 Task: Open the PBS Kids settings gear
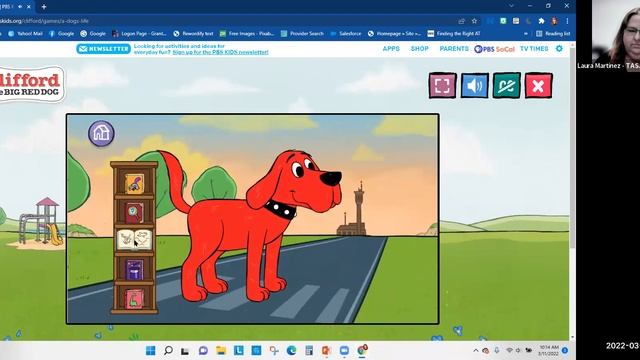(559, 49)
